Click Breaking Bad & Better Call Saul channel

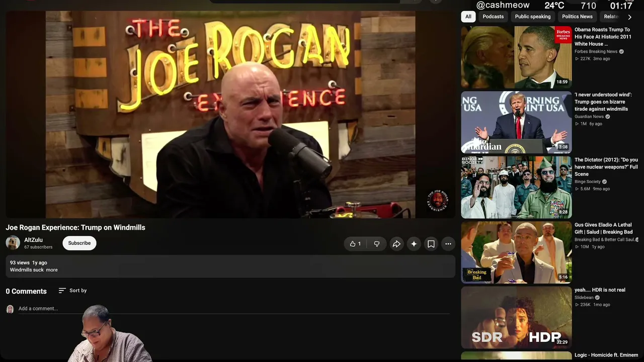click(604, 239)
